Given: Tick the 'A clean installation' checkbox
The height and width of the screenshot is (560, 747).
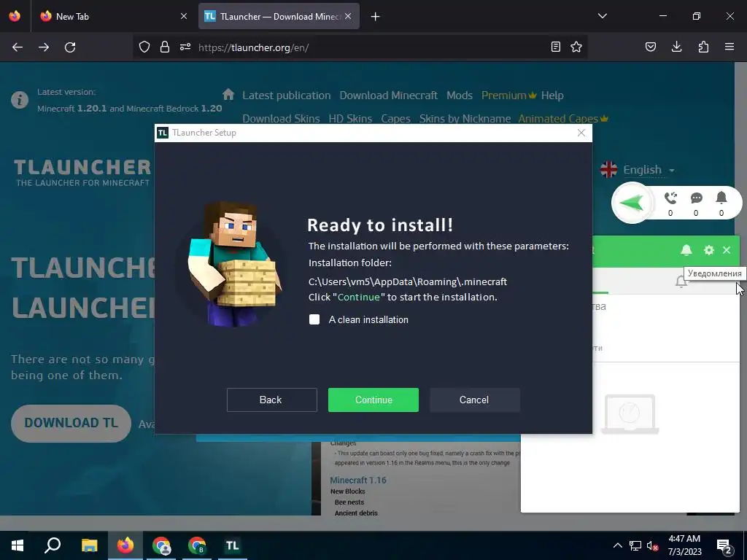Looking at the screenshot, I should coord(314,319).
